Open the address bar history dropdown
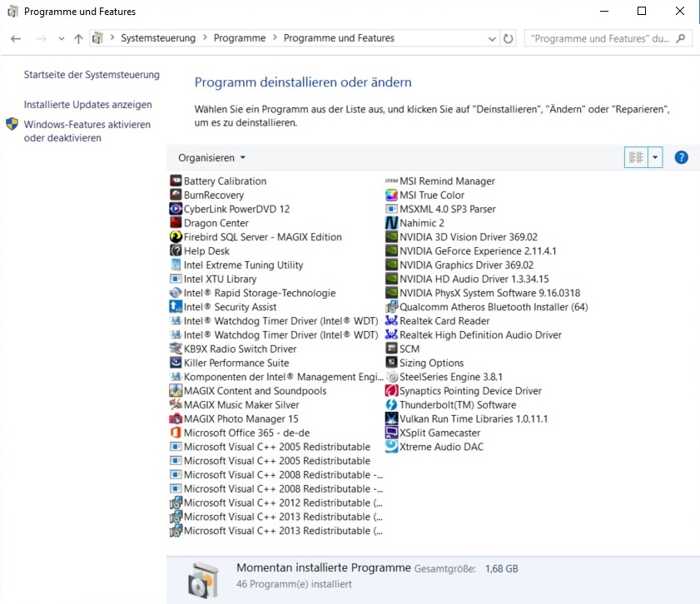The height and width of the screenshot is (604, 700). click(492, 38)
